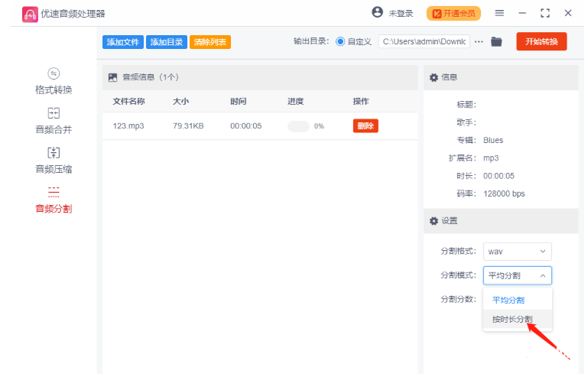Image resolution: width=588 pixels, height=374 pixels.
Task: Click the 音频信息 image icon
Action: pos(113,78)
